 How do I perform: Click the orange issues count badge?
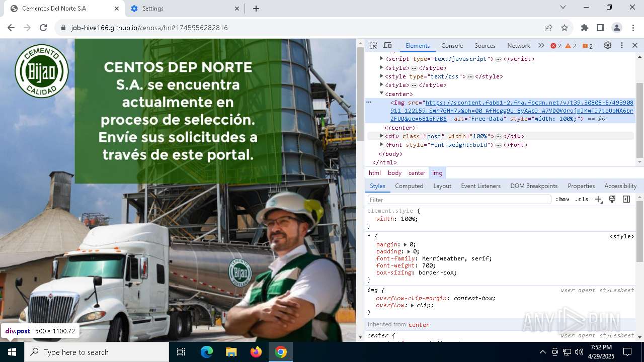[588, 46]
